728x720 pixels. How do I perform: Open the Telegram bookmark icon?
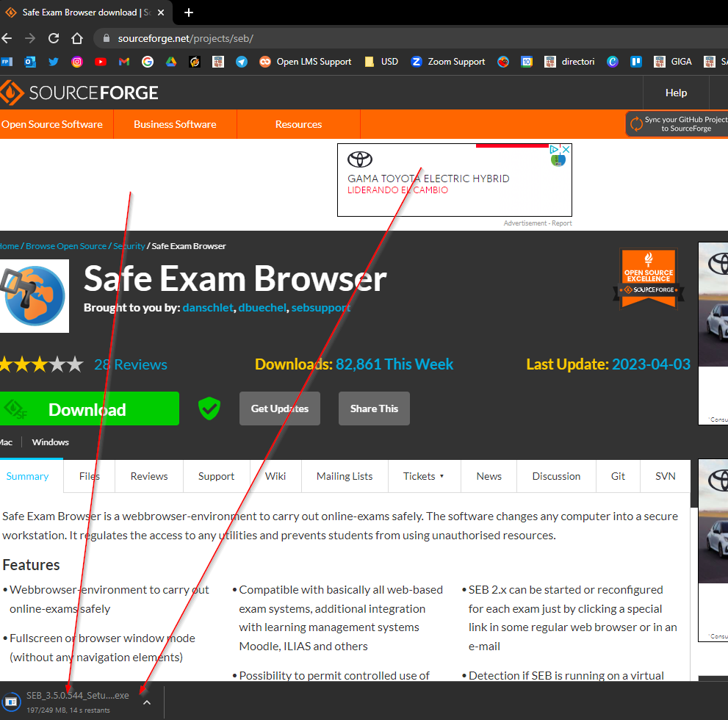[242, 62]
